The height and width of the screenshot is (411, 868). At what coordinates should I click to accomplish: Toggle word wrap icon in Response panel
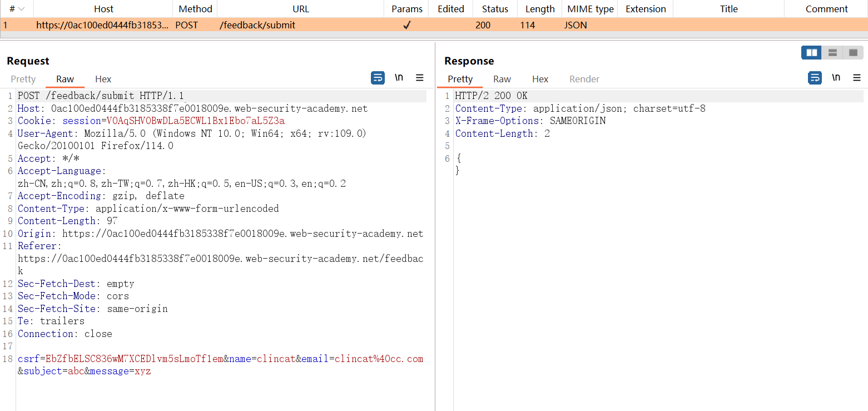815,78
